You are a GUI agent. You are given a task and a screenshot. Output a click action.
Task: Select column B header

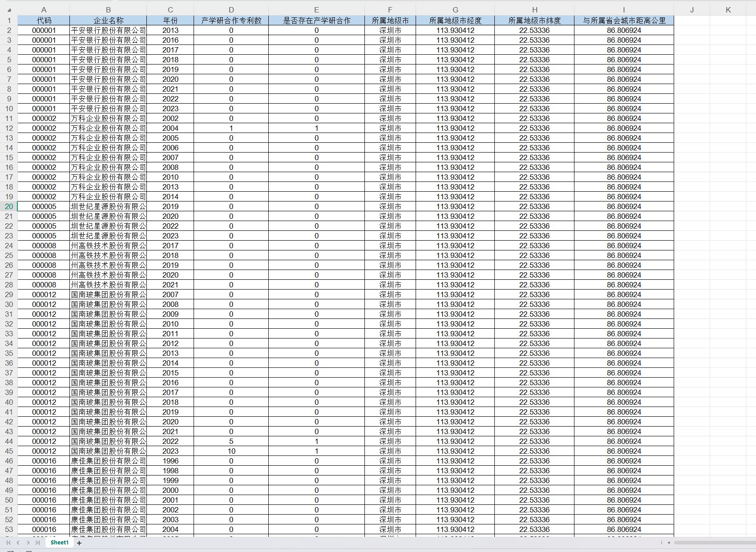point(108,10)
